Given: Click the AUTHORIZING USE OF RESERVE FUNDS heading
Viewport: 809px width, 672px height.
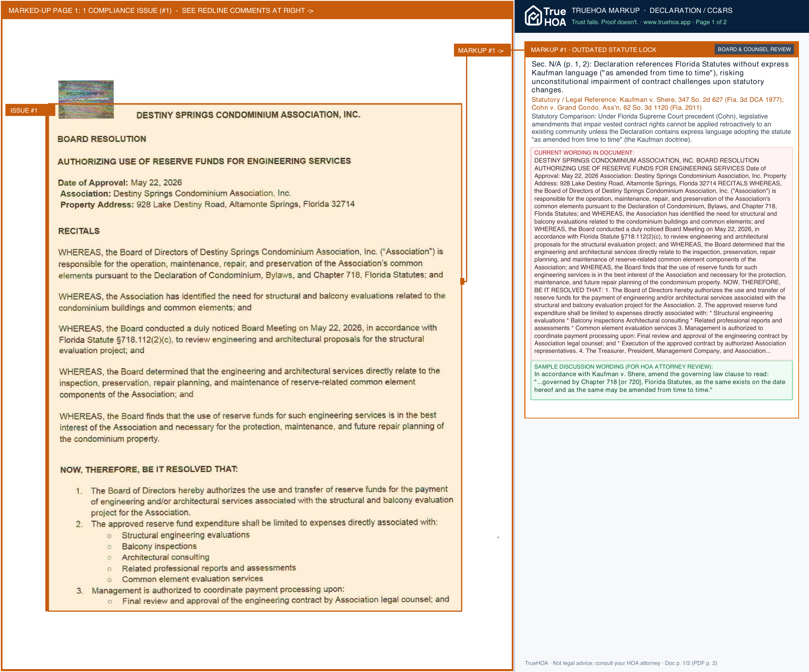Looking at the screenshot, I should pyautogui.click(x=204, y=161).
